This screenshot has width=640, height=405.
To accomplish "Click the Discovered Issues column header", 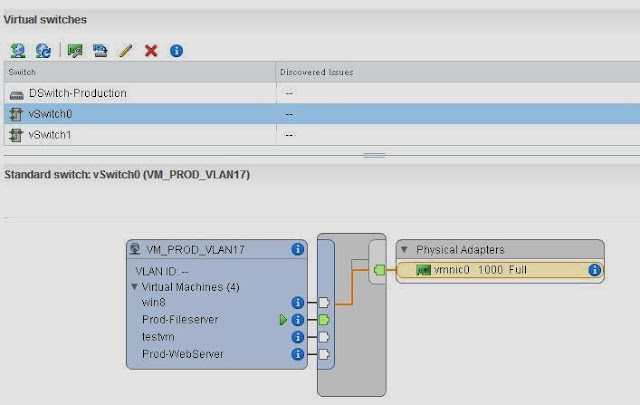I will tap(458, 72).
